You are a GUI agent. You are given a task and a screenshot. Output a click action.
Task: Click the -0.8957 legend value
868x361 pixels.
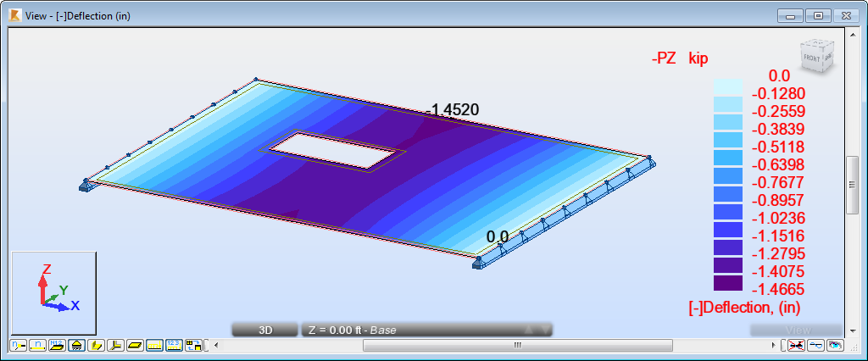click(x=778, y=200)
